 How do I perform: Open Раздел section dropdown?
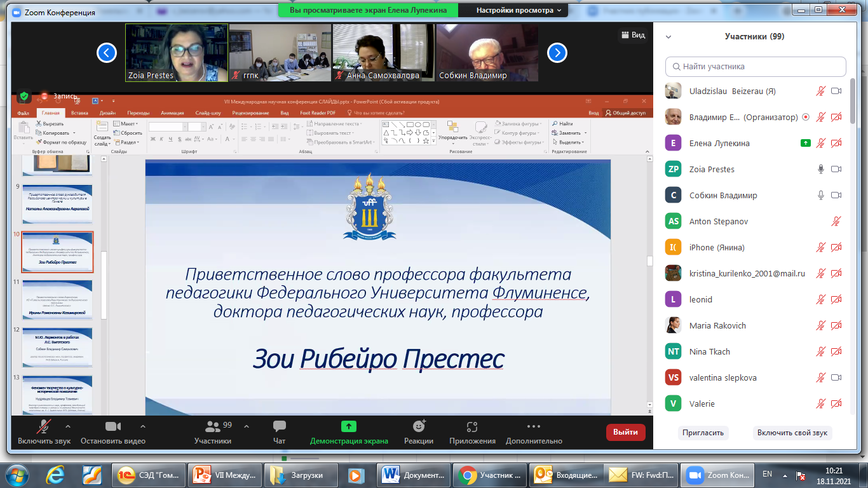[127, 142]
